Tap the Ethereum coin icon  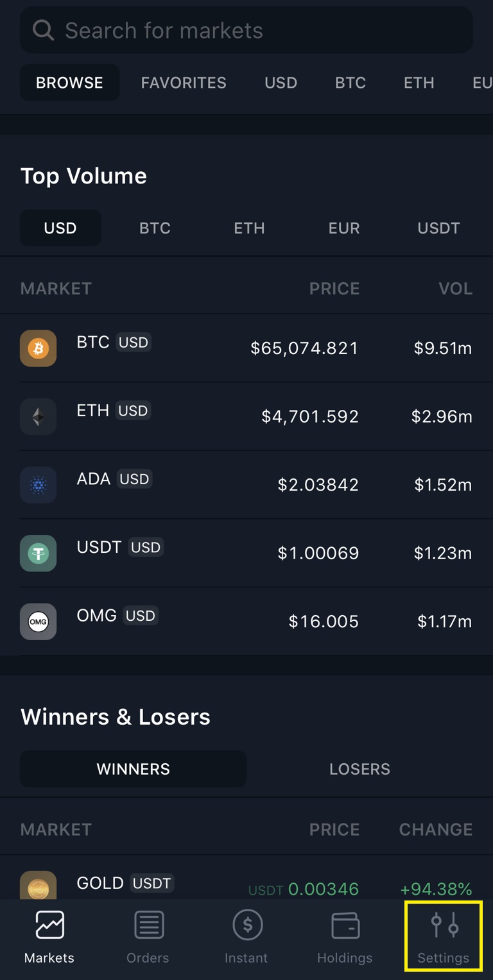coord(38,417)
